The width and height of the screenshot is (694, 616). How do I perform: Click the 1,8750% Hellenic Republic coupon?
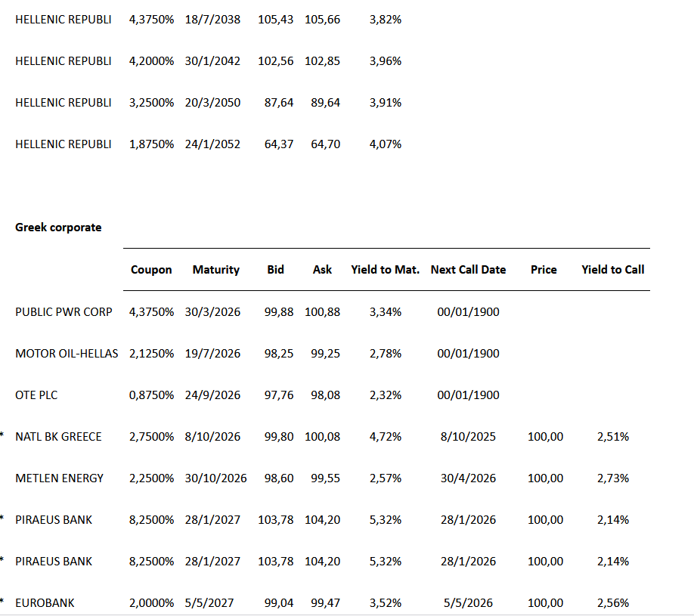pos(152,144)
